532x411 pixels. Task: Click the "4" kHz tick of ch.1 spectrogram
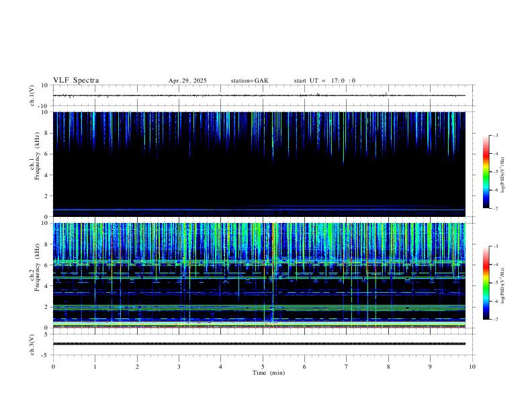tap(47, 175)
